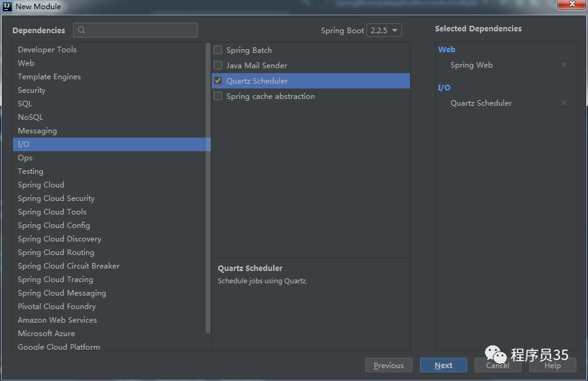This screenshot has width=588, height=381.
Task: Select Quartz Scheduler in Selected Dependencies list
Action: 481,103
